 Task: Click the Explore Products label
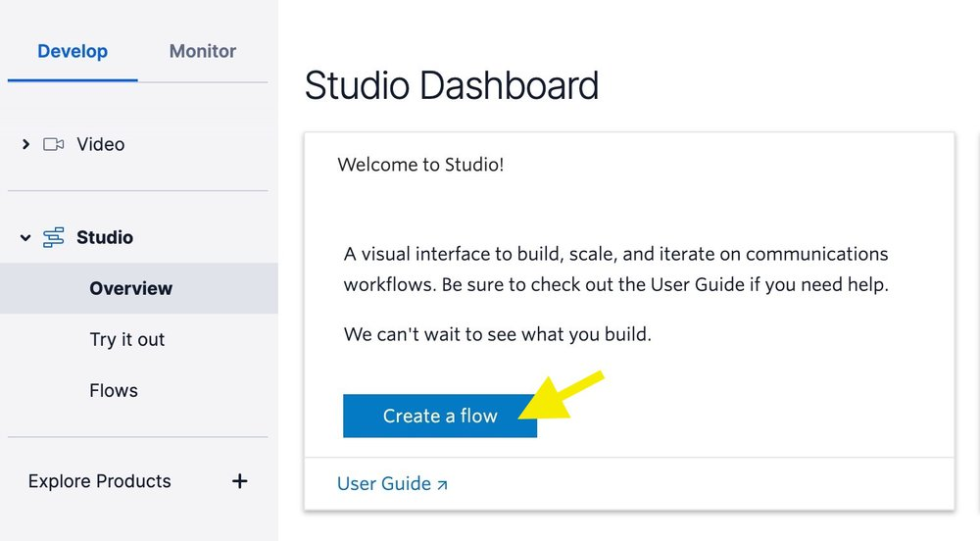(99, 481)
